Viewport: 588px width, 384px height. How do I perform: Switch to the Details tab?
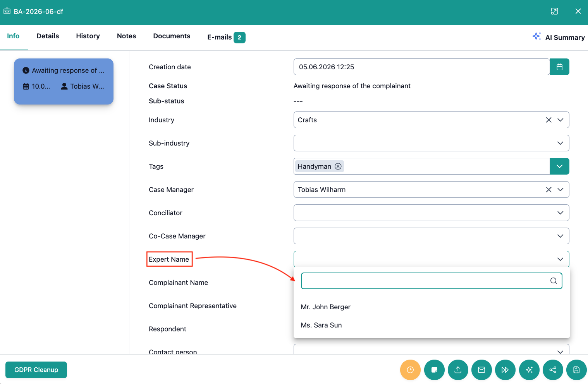pyautogui.click(x=48, y=36)
